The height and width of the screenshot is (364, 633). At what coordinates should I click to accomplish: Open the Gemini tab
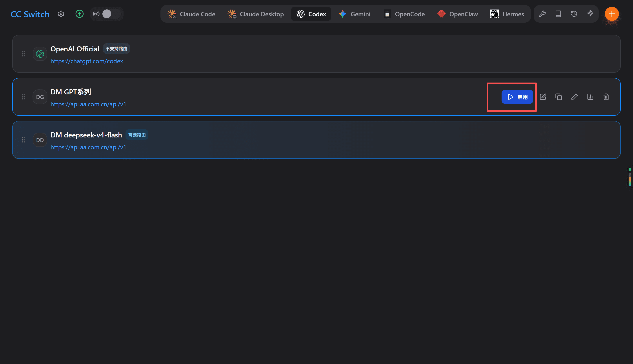tap(355, 14)
